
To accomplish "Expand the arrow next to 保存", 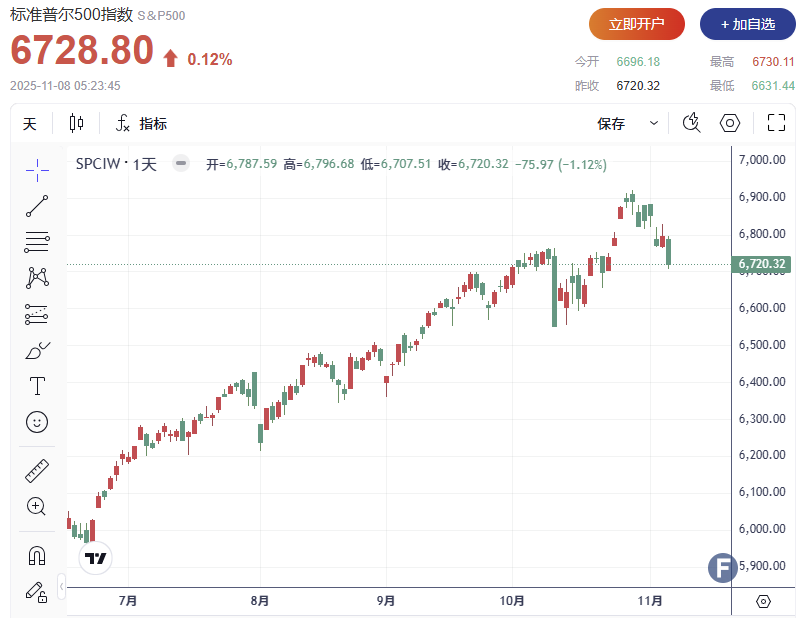I will click(654, 124).
